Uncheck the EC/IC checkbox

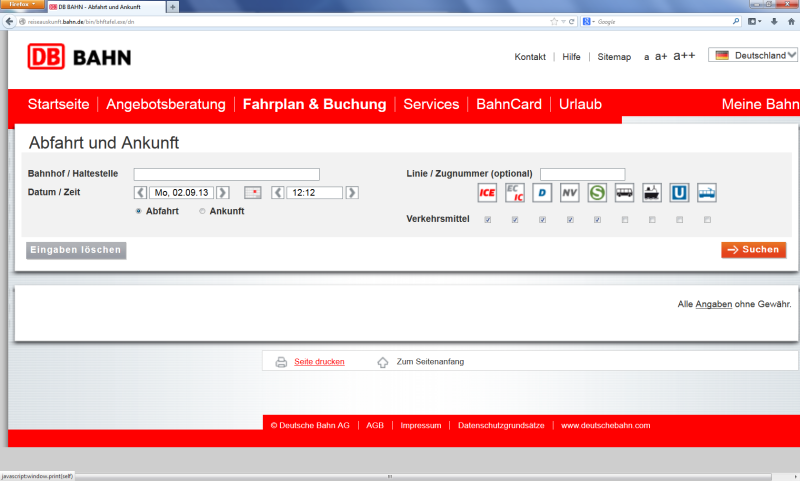pyautogui.click(x=515, y=220)
